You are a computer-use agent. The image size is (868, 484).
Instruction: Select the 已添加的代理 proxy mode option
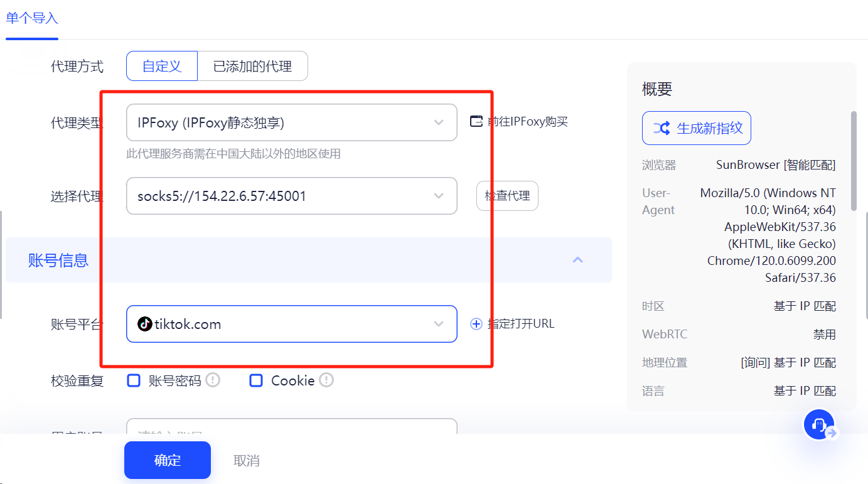(252, 66)
